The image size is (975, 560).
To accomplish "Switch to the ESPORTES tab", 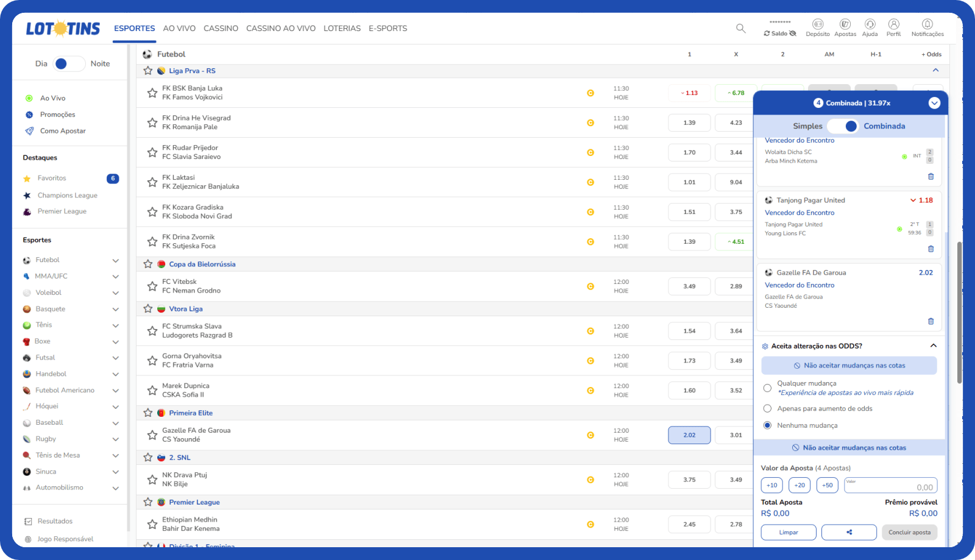I will [135, 29].
